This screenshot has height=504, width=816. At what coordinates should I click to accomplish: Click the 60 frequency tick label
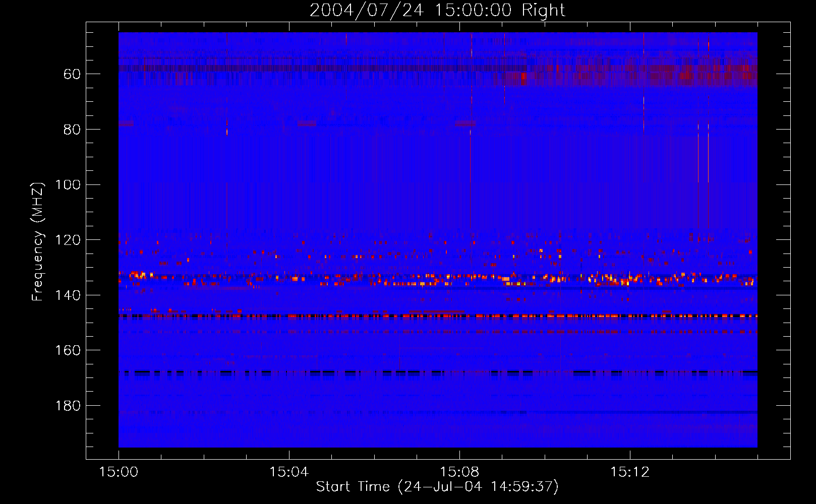tap(72, 75)
